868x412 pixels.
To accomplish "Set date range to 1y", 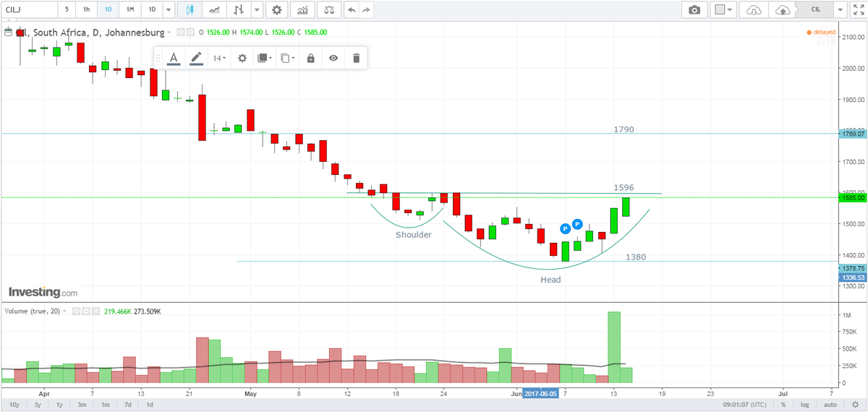I will click(x=59, y=405).
